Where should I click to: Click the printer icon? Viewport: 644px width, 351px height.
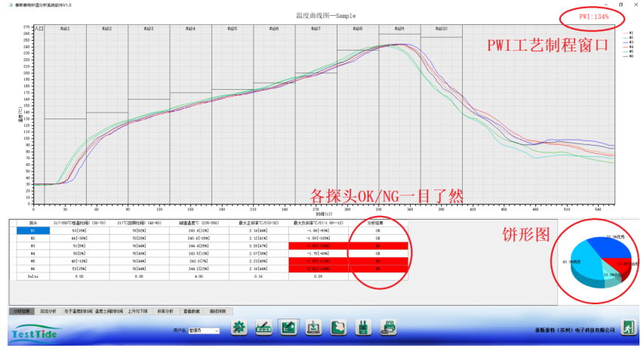point(390,328)
